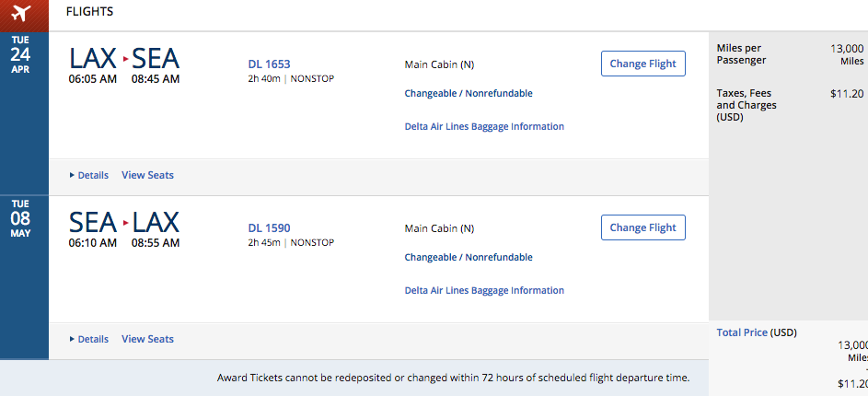Expand Details for the LAX to SEA flight
This screenshot has height=396, width=868.
tap(88, 175)
